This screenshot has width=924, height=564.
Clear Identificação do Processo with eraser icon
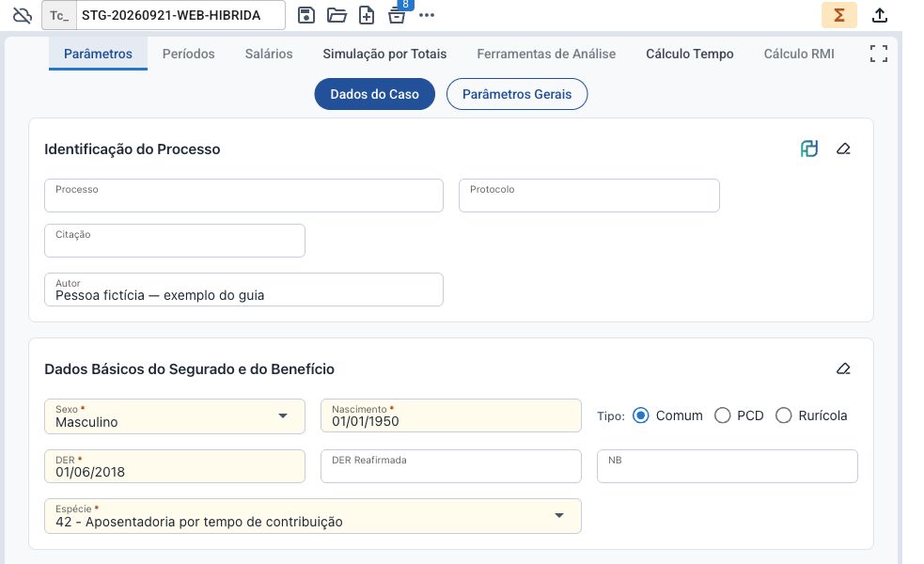(x=843, y=149)
